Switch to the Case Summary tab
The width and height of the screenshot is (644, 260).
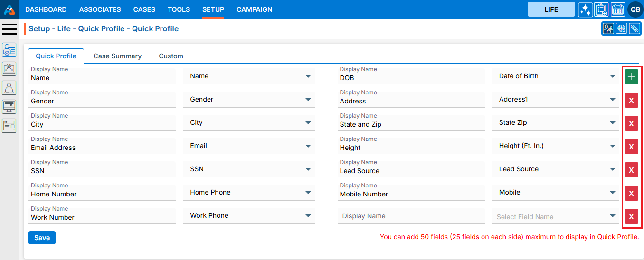pos(117,56)
